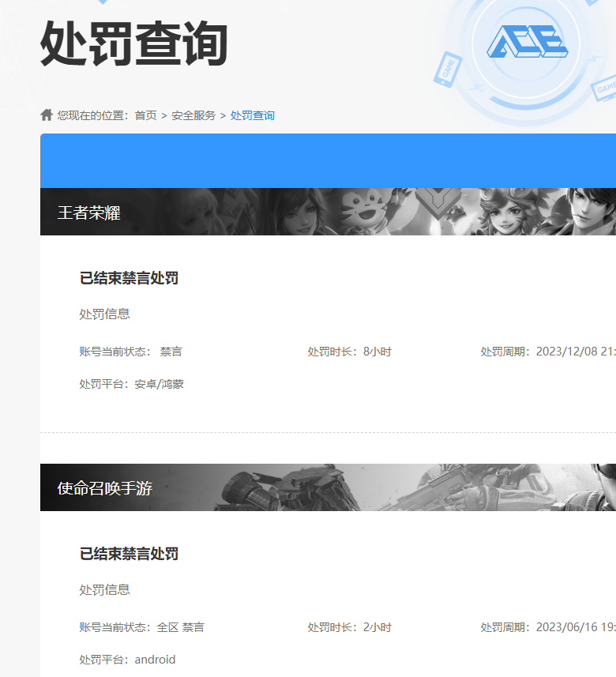Screen dimensions: 616x677
Task: Select the 王者荣耀 game banner heading
Action: pos(89,213)
